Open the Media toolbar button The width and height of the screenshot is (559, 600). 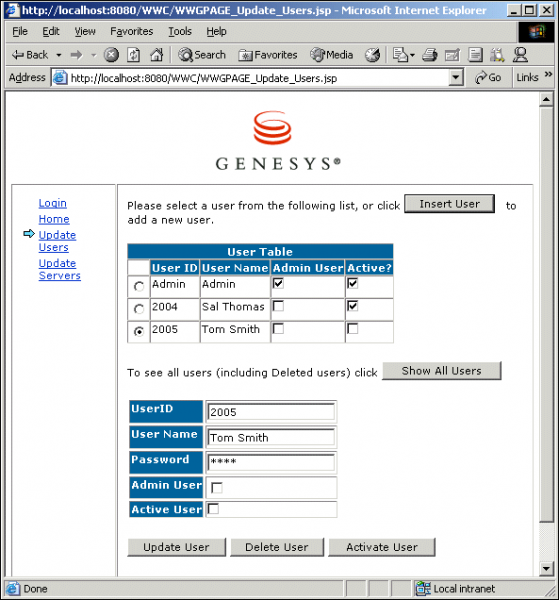[x=331, y=55]
